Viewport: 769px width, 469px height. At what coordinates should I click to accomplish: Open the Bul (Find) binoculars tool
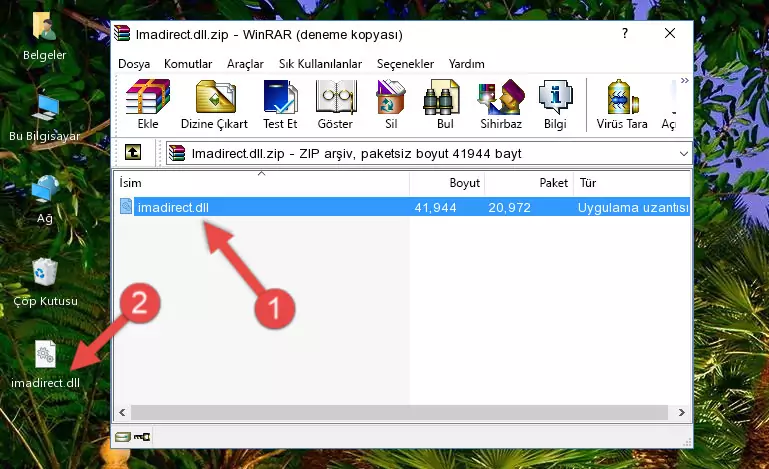445,104
